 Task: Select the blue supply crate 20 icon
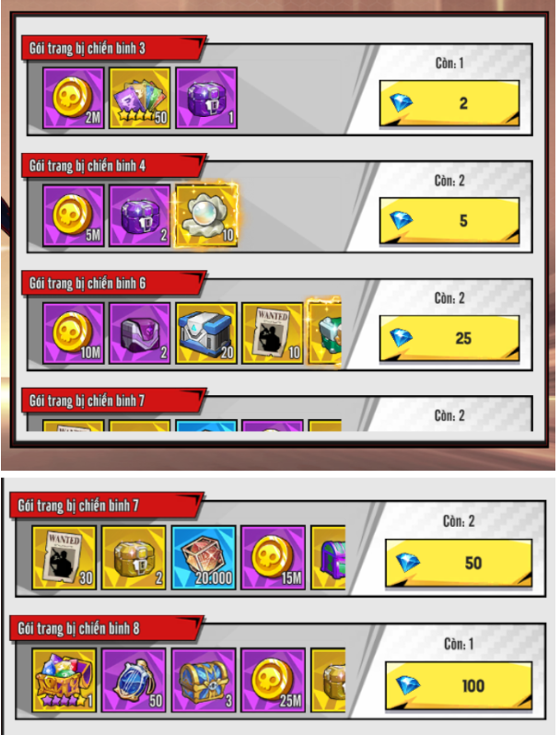(206, 333)
